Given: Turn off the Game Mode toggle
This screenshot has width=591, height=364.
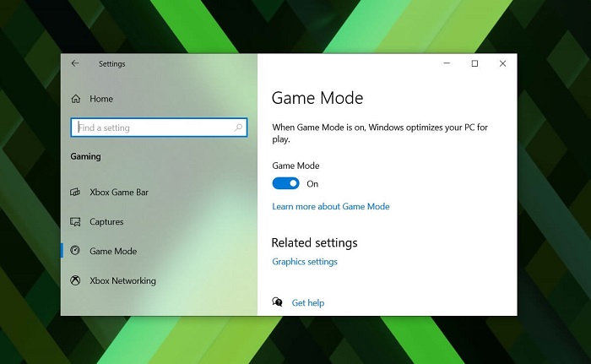Looking at the screenshot, I should point(285,183).
